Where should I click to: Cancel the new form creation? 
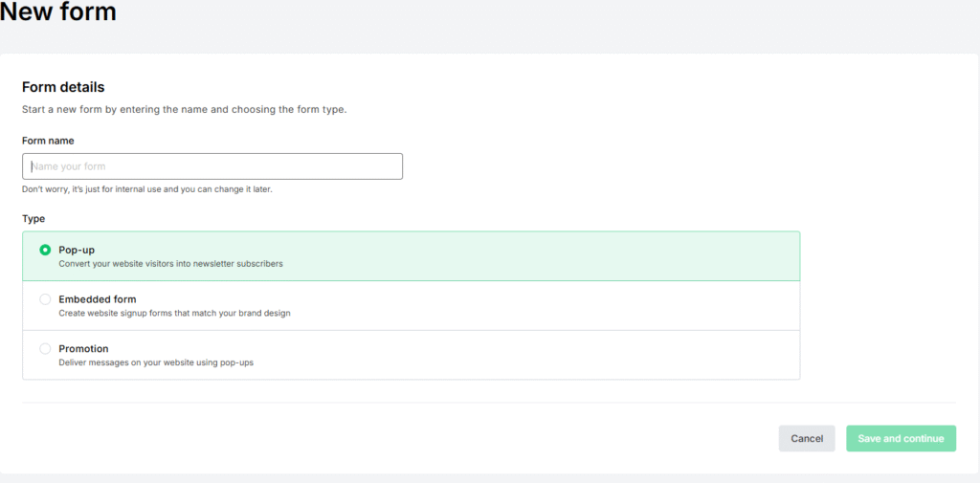[x=807, y=439]
